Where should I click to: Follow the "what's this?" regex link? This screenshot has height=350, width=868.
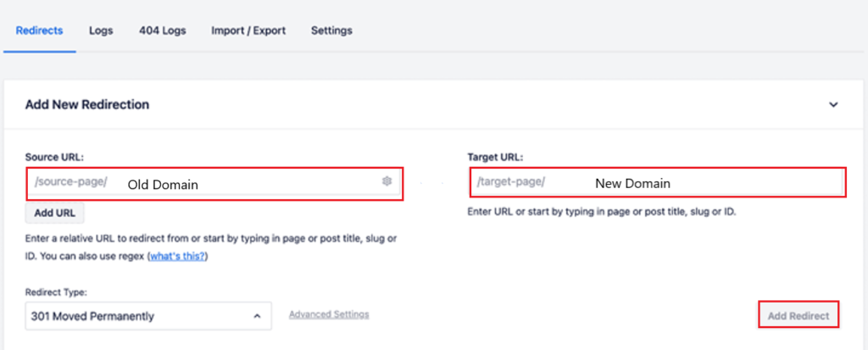coord(177,256)
